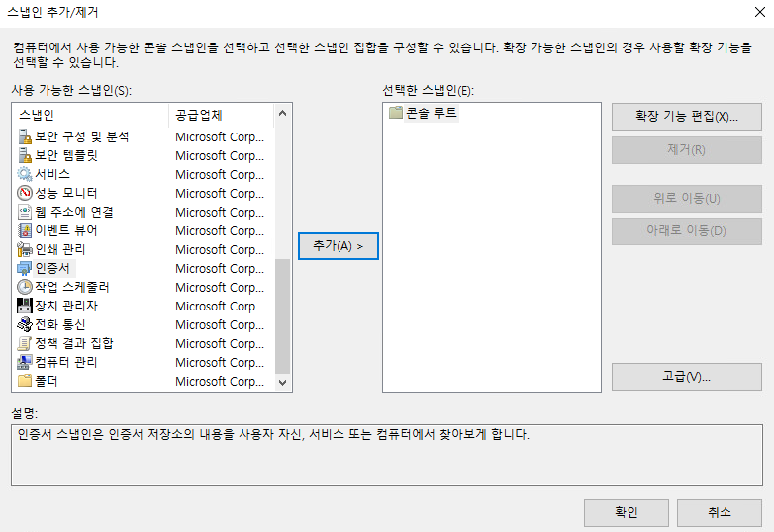This screenshot has height=532, width=774.
Task: Click the 컴퓨터 관리 icon
Action: (x=25, y=362)
